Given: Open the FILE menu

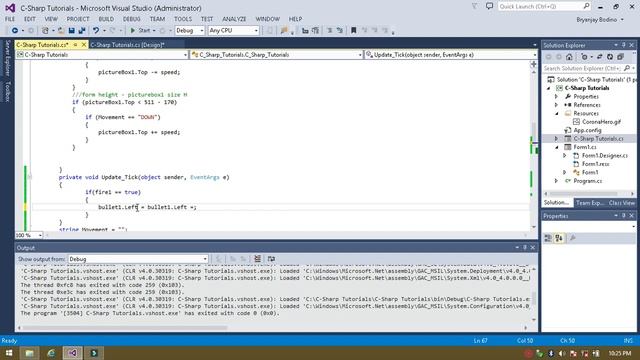Looking at the screenshot, I should coord(10,19).
